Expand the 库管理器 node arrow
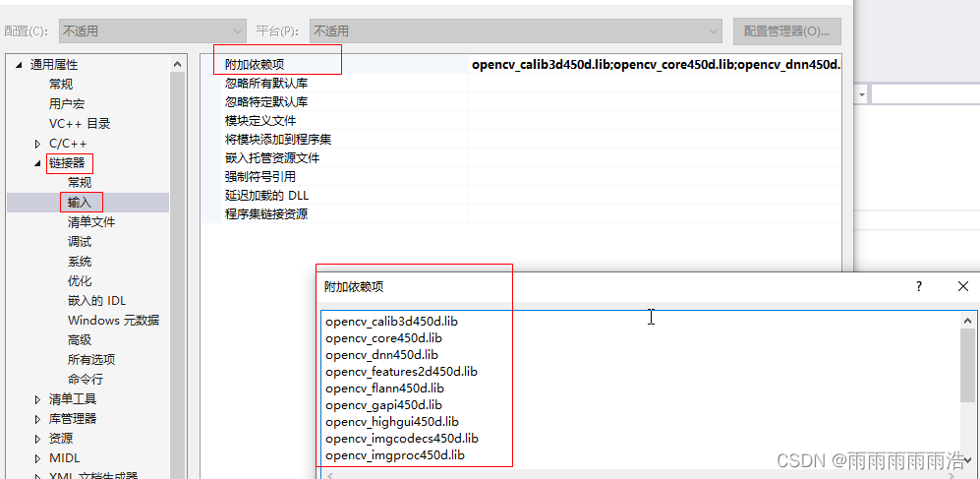Image resolution: width=980 pixels, height=479 pixels. pos(37,419)
